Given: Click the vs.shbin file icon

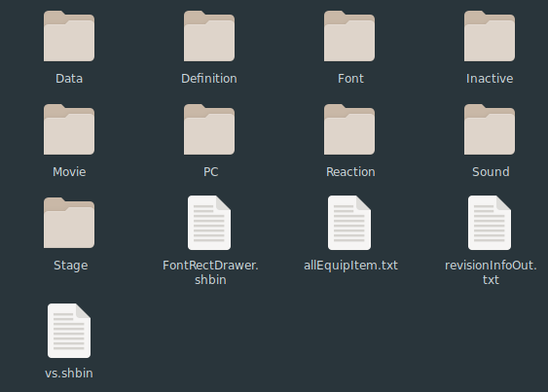Looking at the screenshot, I should (69, 331).
